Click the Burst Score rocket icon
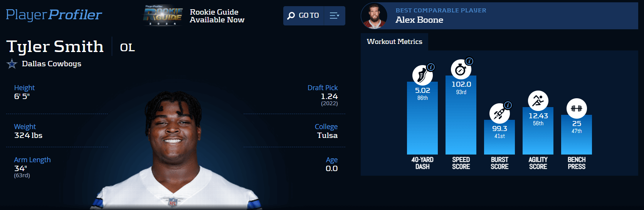Viewport: 644px width, 210px height. tap(499, 114)
